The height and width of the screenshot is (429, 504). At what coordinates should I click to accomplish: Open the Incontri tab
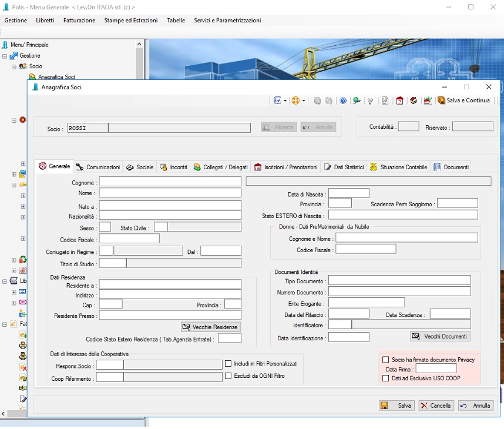click(173, 167)
